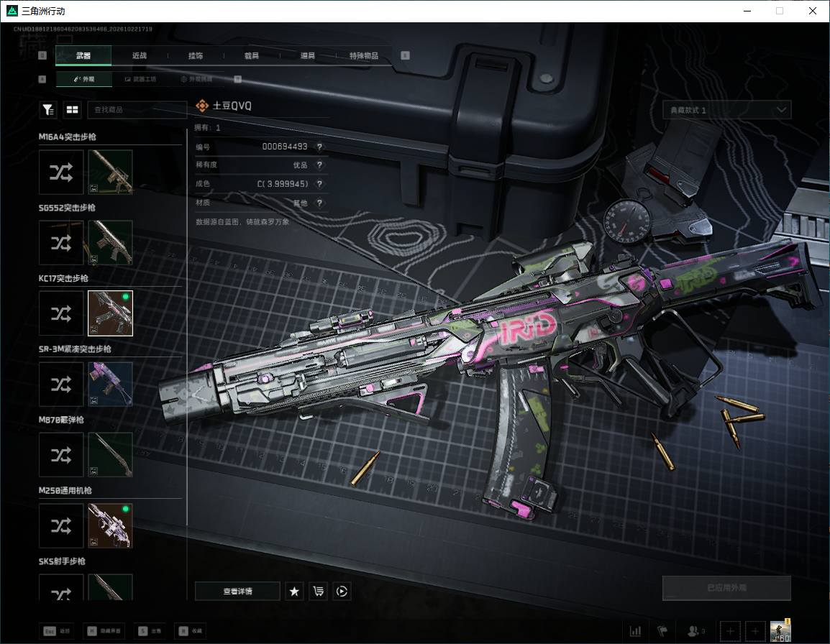Favorite this skin with the star icon
Image resolution: width=830 pixels, height=644 pixels.
coord(294,591)
